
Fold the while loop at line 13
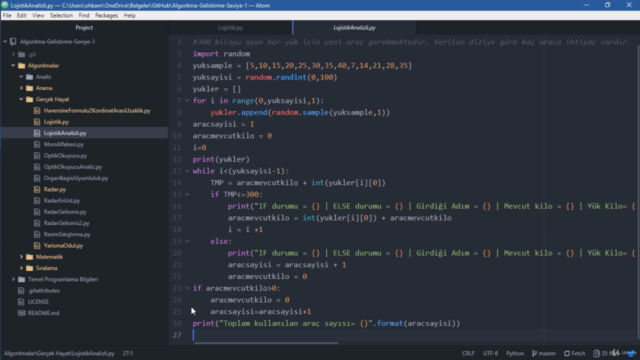pyautogui.click(x=187, y=171)
